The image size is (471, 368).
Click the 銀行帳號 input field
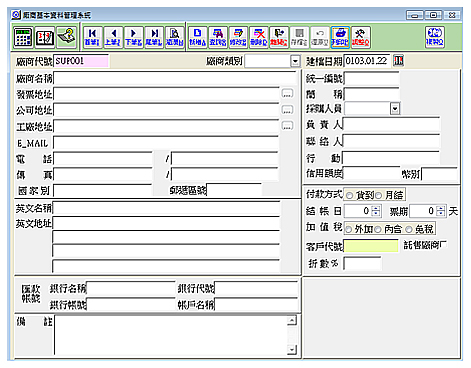point(131,304)
